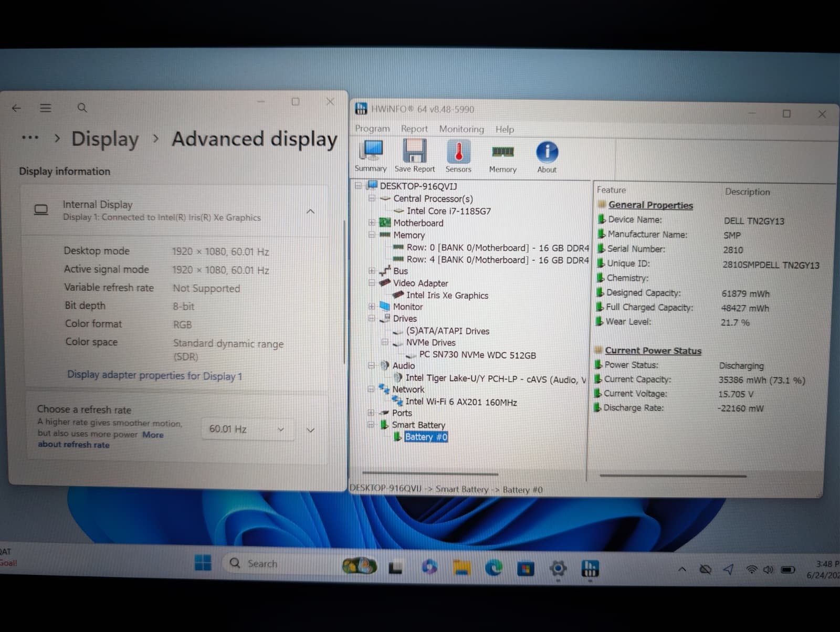The width and height of the screenshot is (840, 632).
Task: Click the location arrow tray icon
Action: [x=729, y=569]
